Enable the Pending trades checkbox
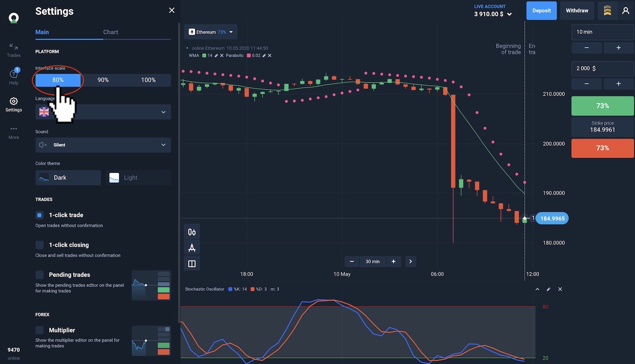The width and height of the screenshot is (635, 364). 40,275
